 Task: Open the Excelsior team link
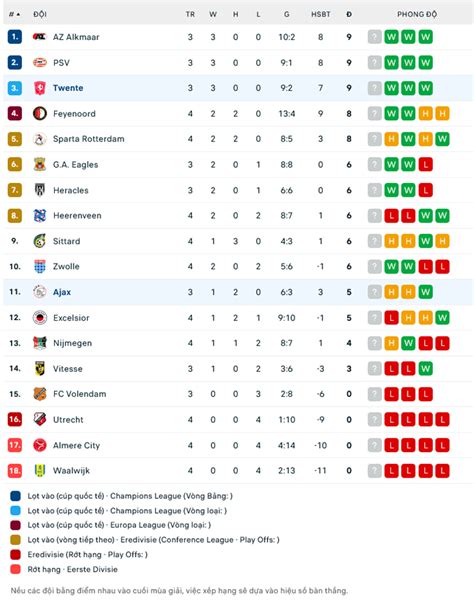pyautogui.click(x=71, y=318)
